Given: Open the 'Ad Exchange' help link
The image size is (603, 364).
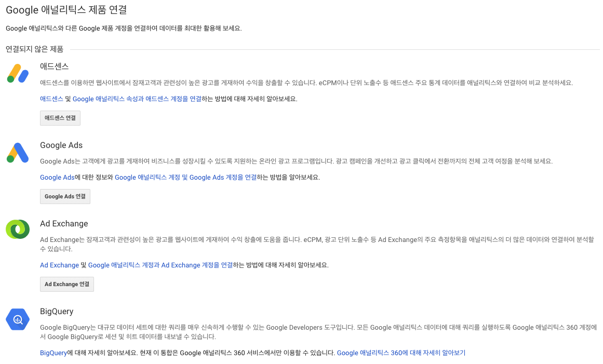Looking at the screenshot, I should 59,265.
